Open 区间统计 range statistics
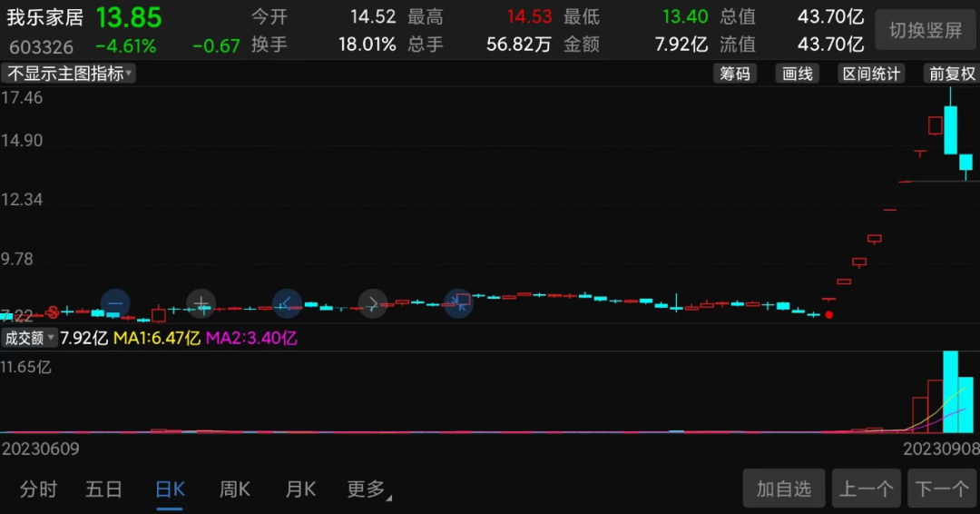980x514 pixels. pyautogui.click(x=871, y=74)
